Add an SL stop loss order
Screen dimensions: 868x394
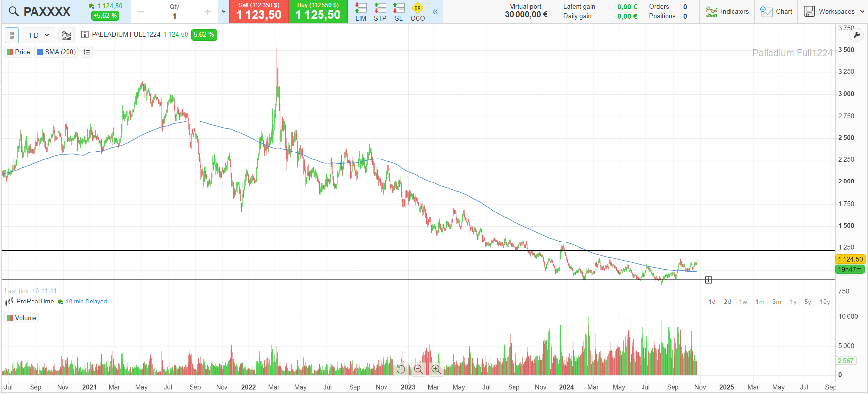coord(398,12)
